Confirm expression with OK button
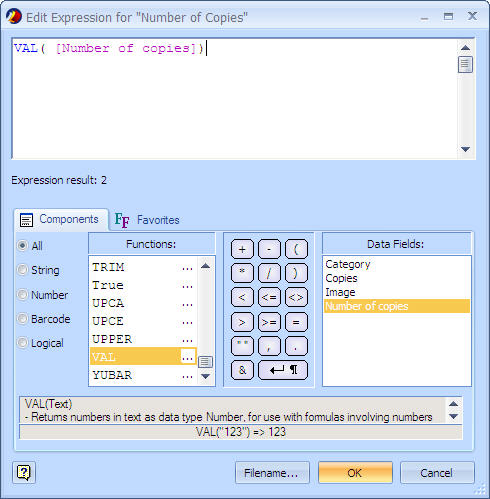The height and width of the screenshot is (499, 490). [355, 473]
